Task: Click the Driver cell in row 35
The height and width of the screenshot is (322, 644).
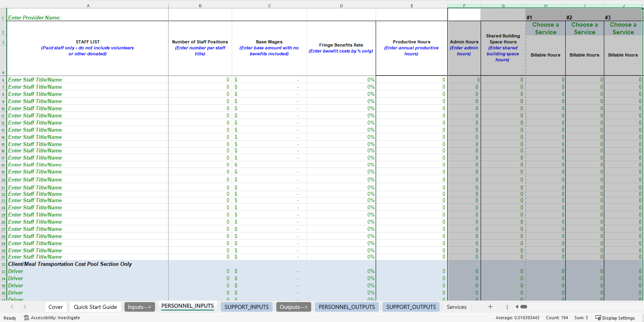Action: point(88,285)
